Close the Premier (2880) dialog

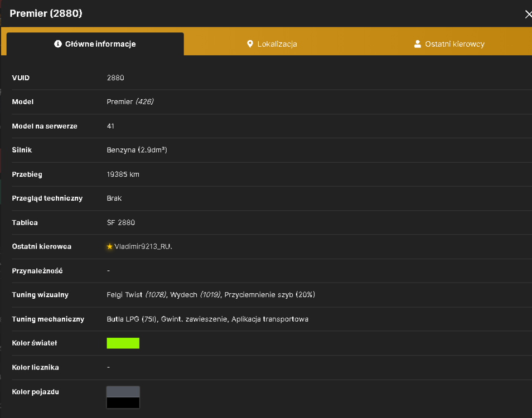528,14
